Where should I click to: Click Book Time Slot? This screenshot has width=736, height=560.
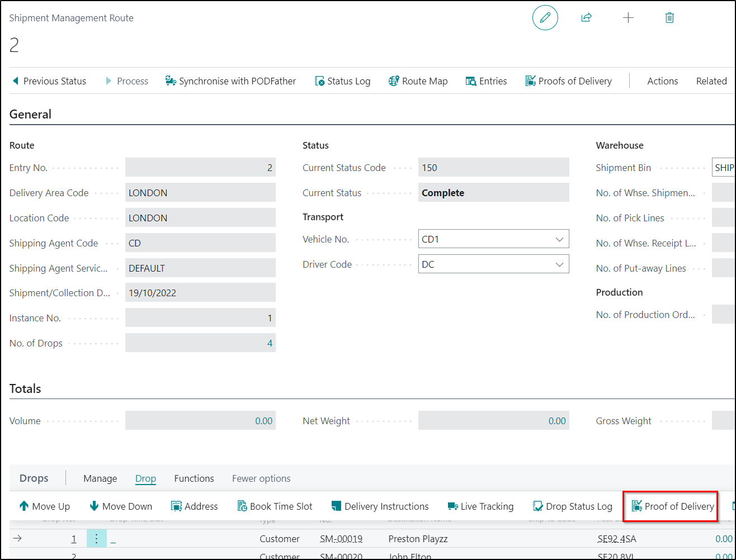(x=275, y=506)
